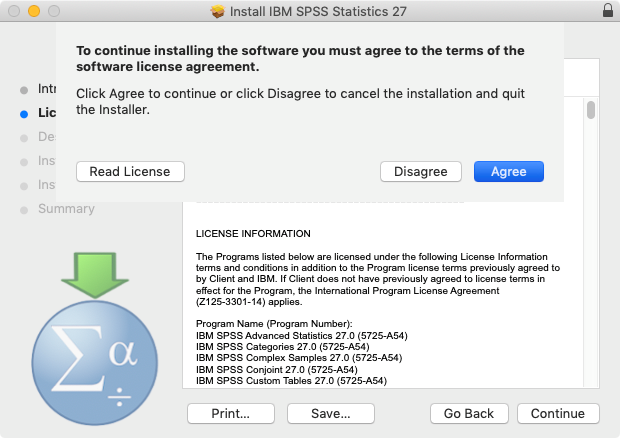Click the blue License step bullet
Viewport: 620px width, 438px height.
click(x=24, y=114)
